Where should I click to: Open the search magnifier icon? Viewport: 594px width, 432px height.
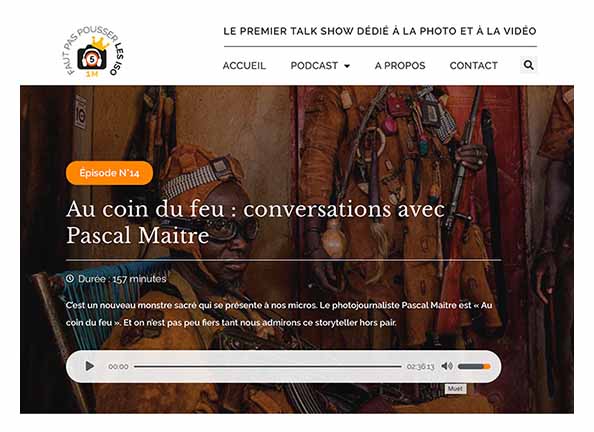pos(528,65)
